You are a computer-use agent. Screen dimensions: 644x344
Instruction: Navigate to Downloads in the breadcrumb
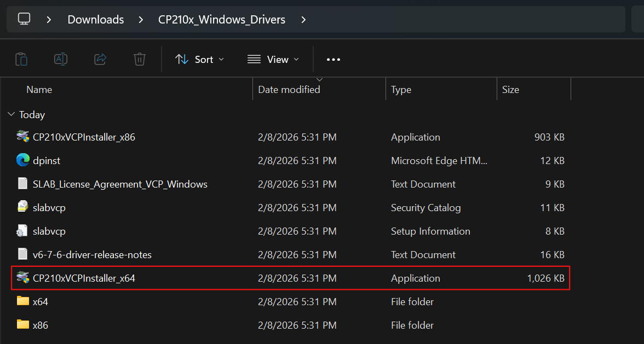[96, 20]
